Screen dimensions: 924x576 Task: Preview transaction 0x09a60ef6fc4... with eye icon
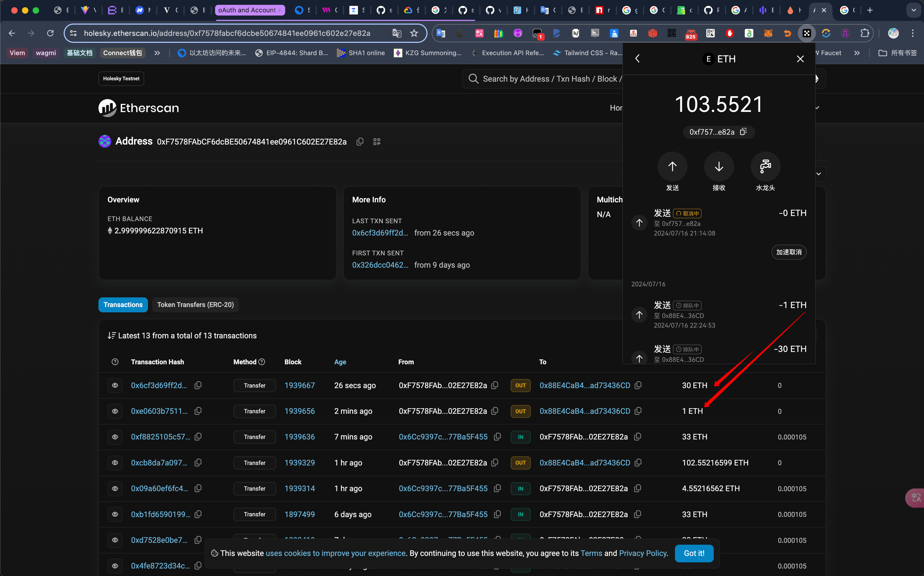point(115,488)
